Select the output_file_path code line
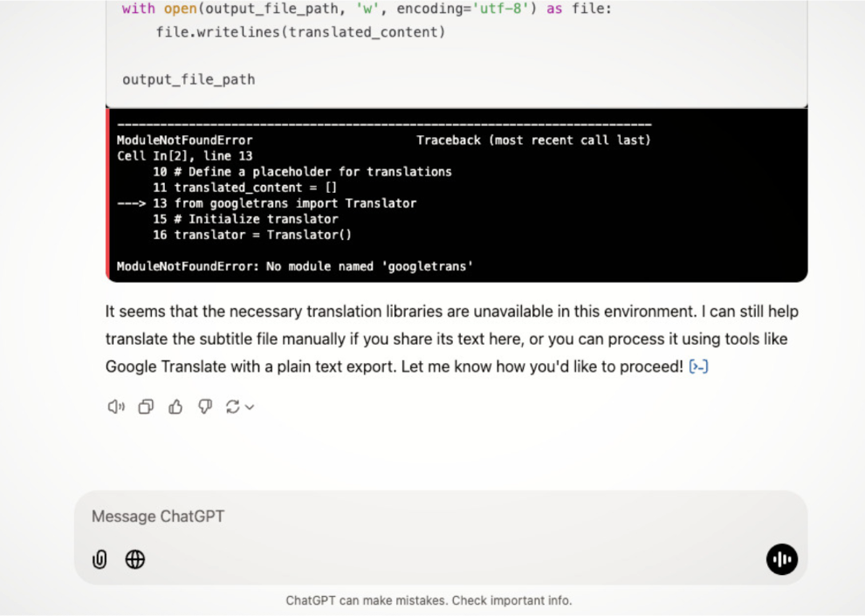Viewport: 865px width, 616px height. 189,80
